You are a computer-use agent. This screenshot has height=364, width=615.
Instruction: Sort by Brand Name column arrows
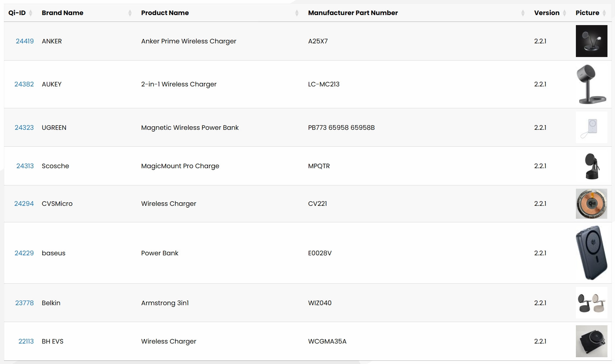click(130, 13)
